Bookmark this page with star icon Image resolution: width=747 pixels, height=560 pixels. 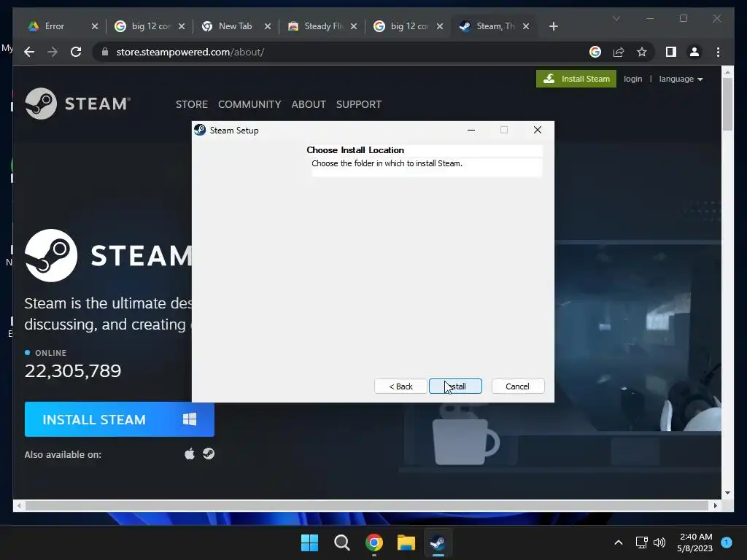tap(642, 52)
